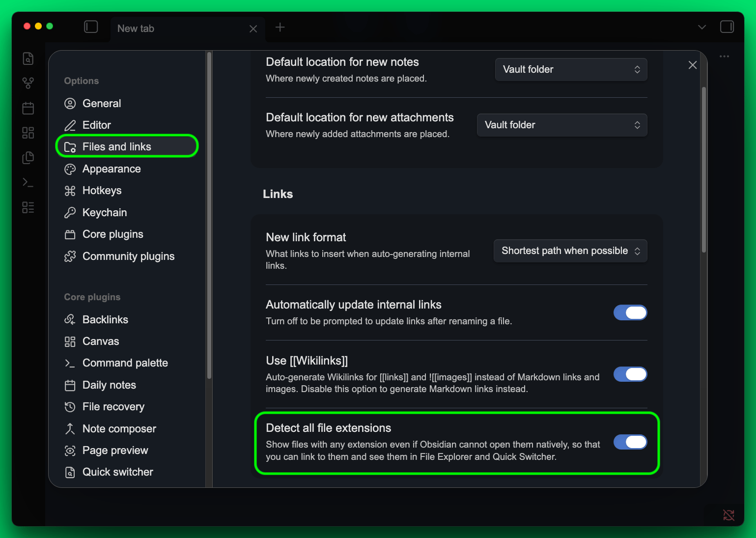Toggle Automatically update internal links
756x538 pixels.
[x=630, y=312]
